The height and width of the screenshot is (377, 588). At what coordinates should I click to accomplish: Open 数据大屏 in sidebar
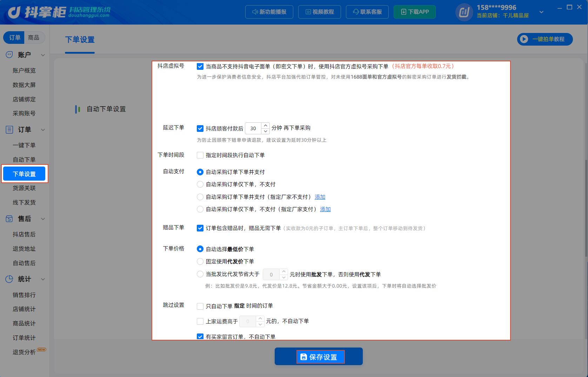24,85
